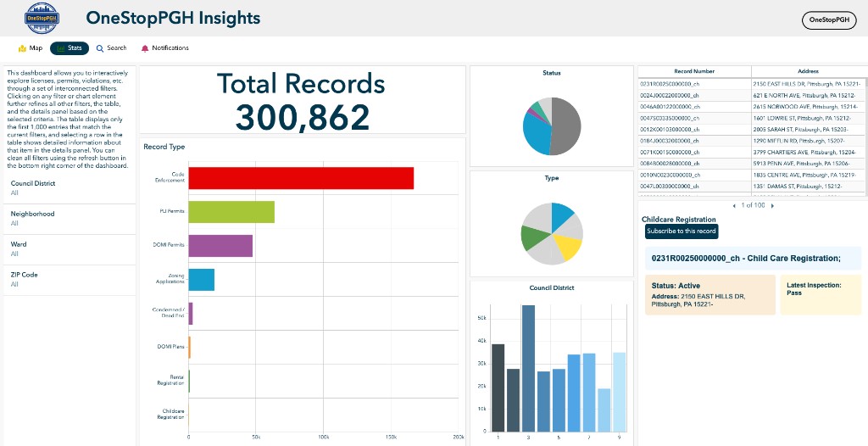
Task: Click the '1 of 100' page indicator
Action: 754,205
